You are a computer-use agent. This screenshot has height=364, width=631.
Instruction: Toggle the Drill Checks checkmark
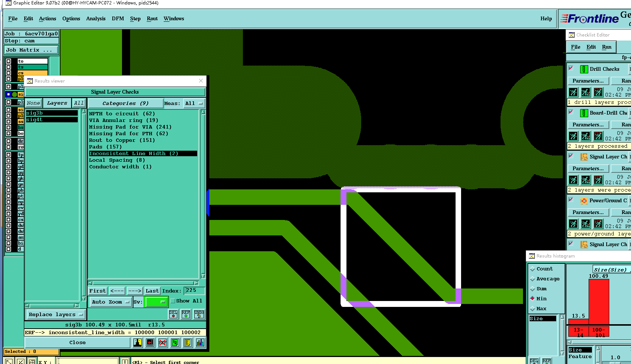[x=571, y=68]
